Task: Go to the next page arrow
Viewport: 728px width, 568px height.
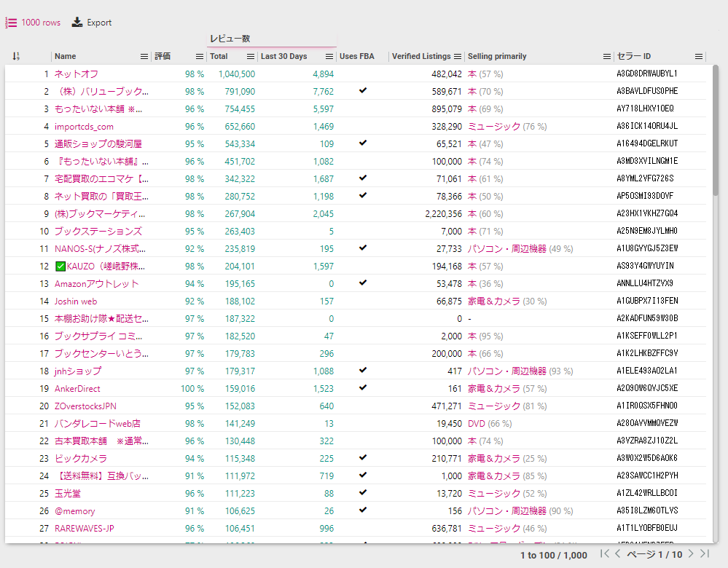Action: pyautogui.click(x=691, y=554)
